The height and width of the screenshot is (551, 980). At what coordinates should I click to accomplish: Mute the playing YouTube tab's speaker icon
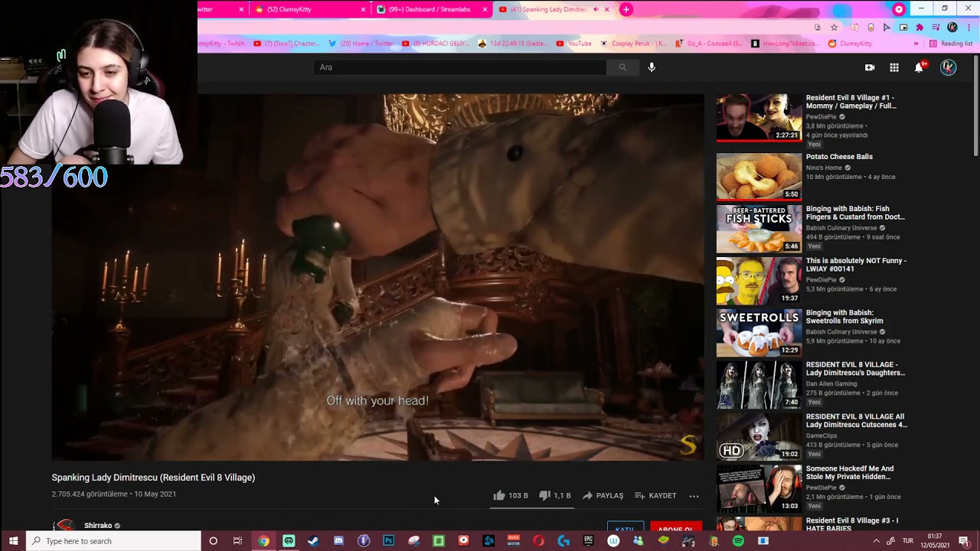point(596,9)
